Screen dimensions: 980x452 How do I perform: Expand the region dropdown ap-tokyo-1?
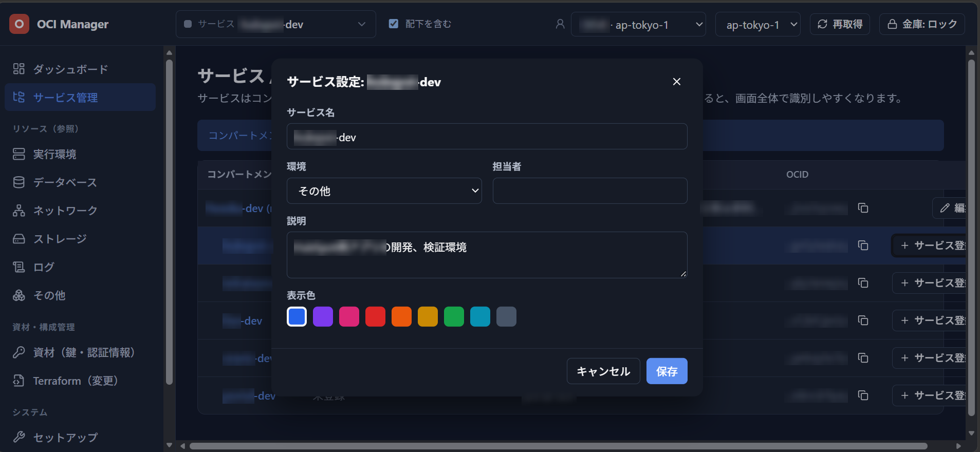[758, 25]
